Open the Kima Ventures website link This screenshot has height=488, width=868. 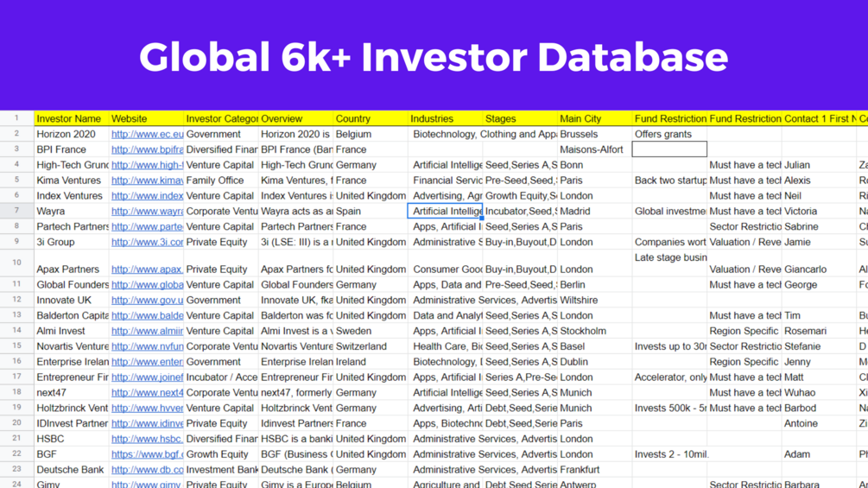point(147,181)
